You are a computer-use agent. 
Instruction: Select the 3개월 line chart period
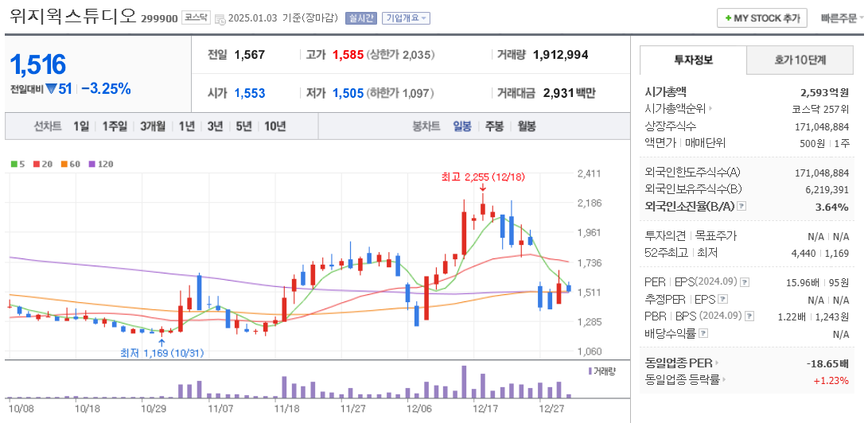coord(153,126)
